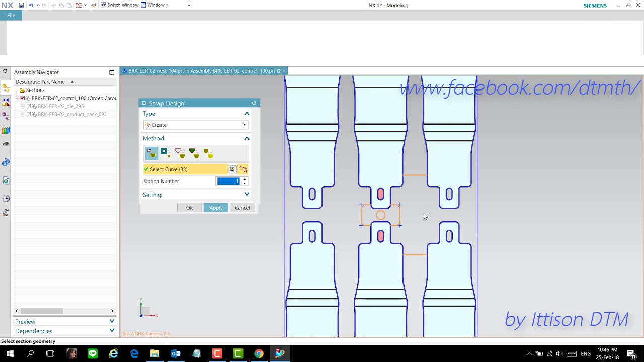This screenshot has height=362, width=644.
Task: Expand the BRK-EER-02_die_095 node
Action: click(23, 106)
